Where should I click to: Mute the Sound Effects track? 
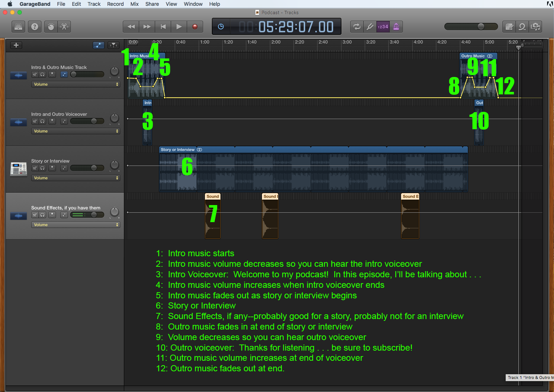click(35, 215)
